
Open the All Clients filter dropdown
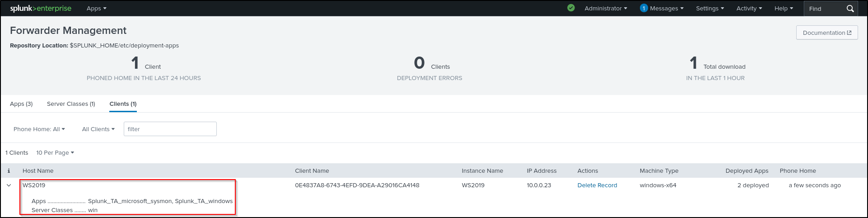pos(98,129)
